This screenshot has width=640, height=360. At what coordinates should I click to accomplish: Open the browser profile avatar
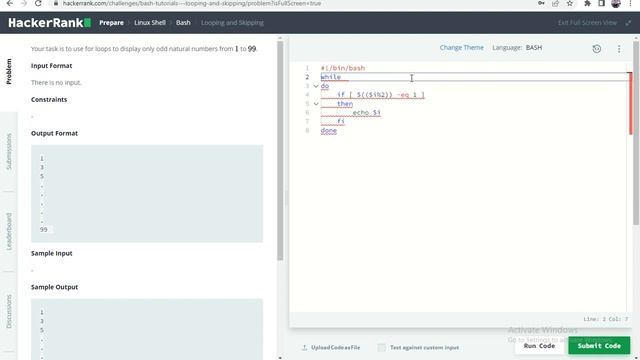click(616, 3)
